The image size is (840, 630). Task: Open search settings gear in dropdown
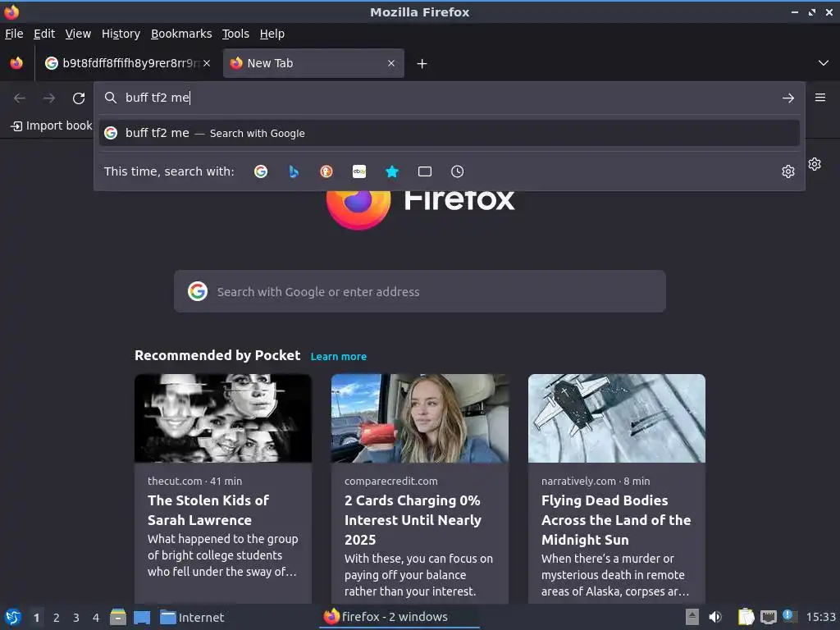[x=788, y=171]
